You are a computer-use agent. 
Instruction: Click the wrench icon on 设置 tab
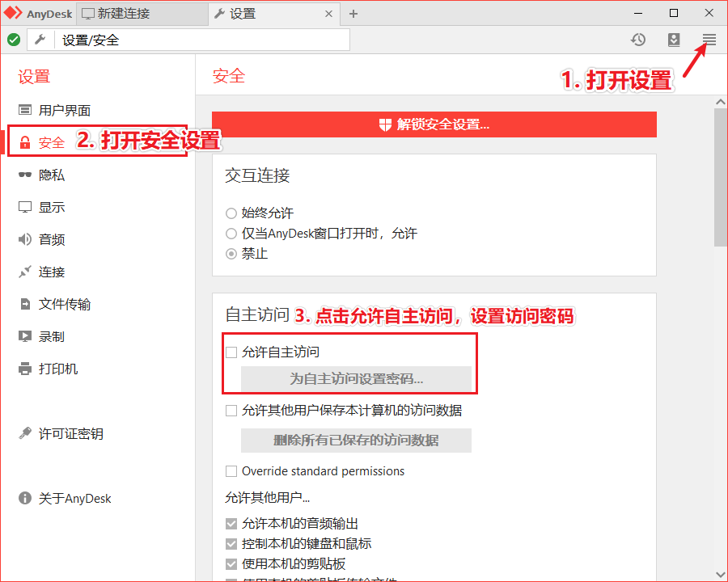tap(219, 14)
